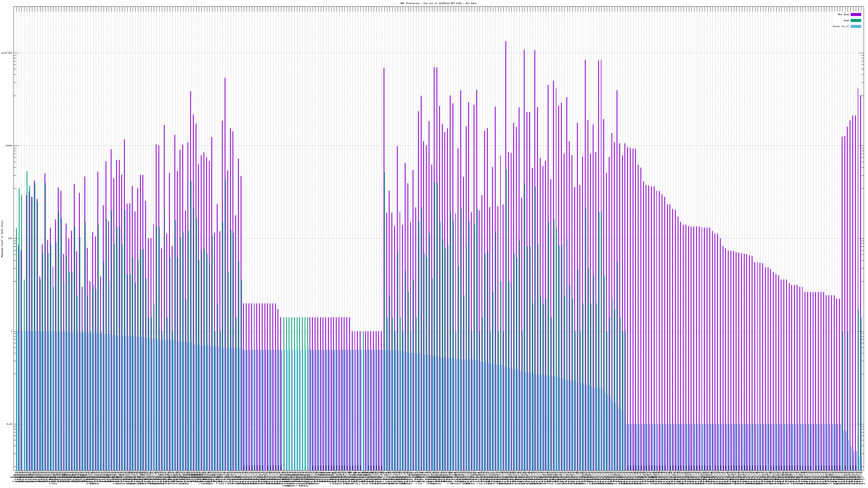The width and height of the screenshot is (868, 488).
Task: Click the '1 hop' x-axis label near center
Action: (x=419, y=484)
